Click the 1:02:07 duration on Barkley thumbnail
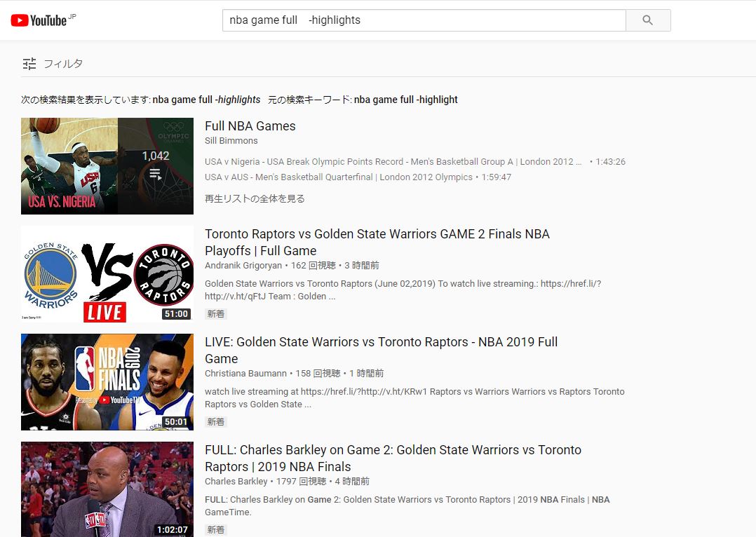The image size is (756, 537). pyautogui.click(x=172, y=530)
